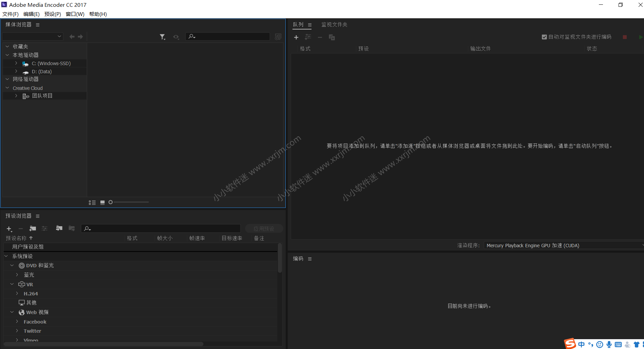Click the media browser search field
This screenshot has height=349, width=644.
pyautogui.click(x=228, y=36)
